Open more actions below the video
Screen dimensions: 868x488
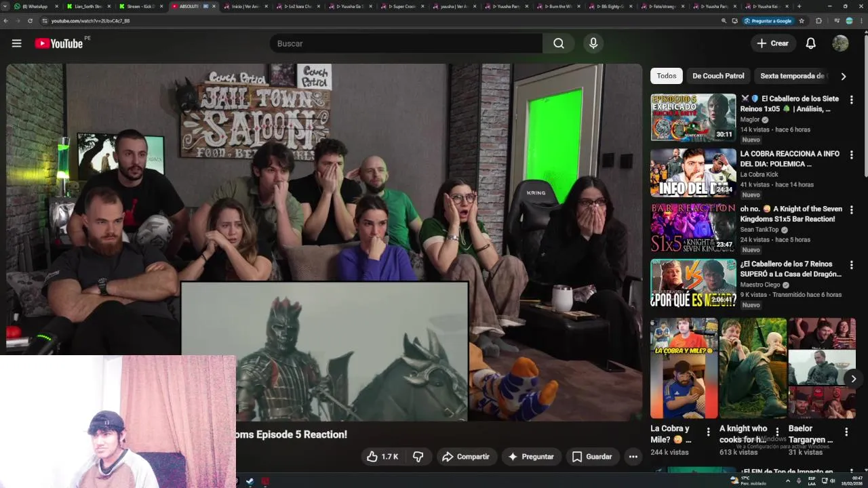(633, 457)
